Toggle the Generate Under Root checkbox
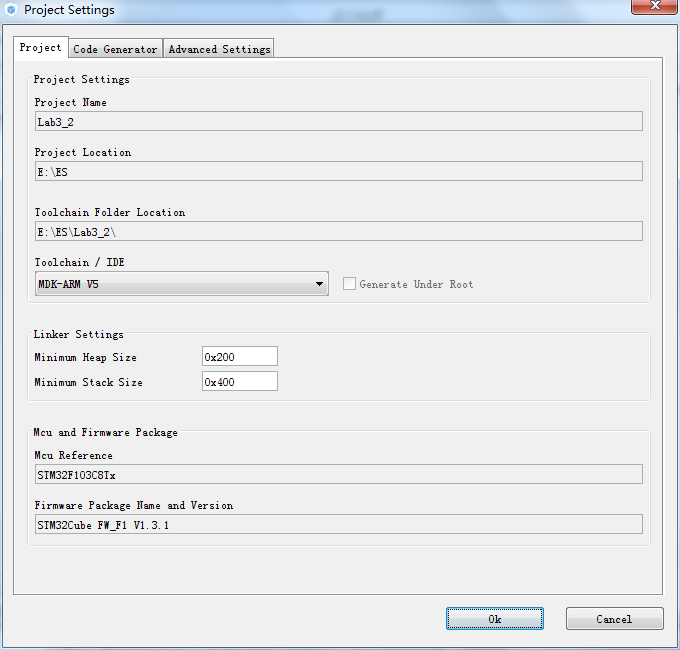This screenshot has height=650, width=680. (x=349, y=284)
